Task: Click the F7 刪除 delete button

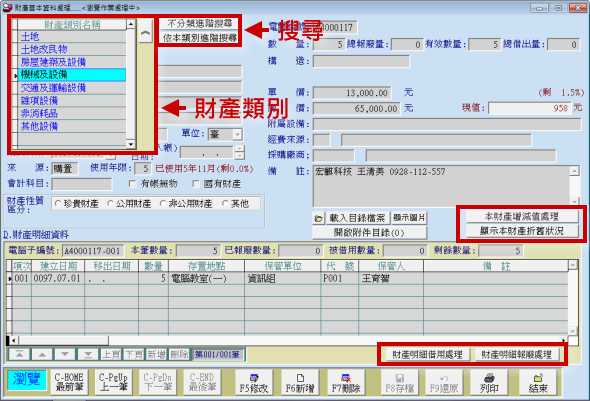Action: tap(346, 383)
